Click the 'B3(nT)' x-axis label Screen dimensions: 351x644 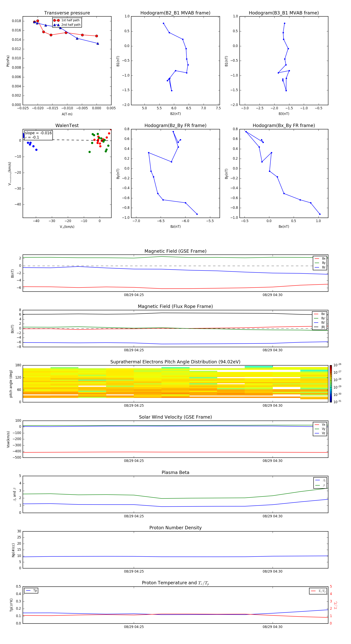(x=284, y=114)
